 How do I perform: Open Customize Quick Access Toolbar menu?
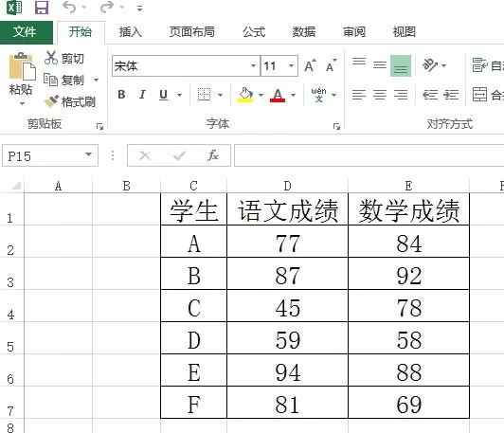pos(139,8)
